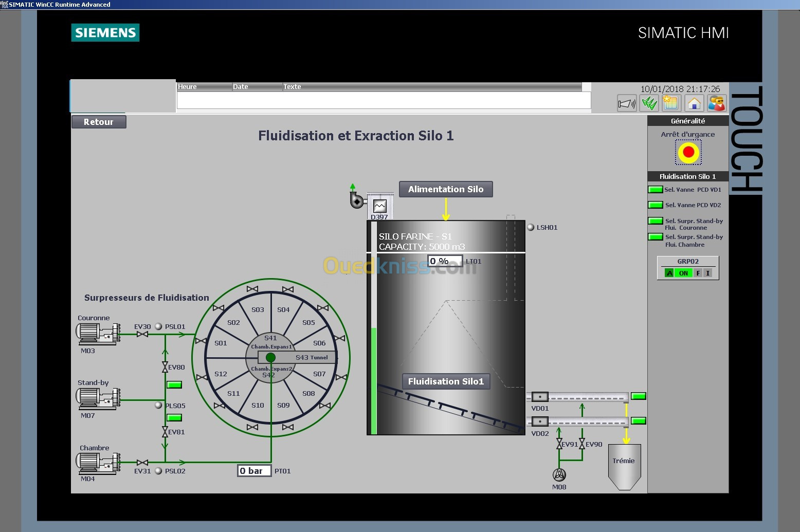The width and height of the screenshot is (800, 532).
Task: Select the Chambre blower M04
Action: point(98,463)
